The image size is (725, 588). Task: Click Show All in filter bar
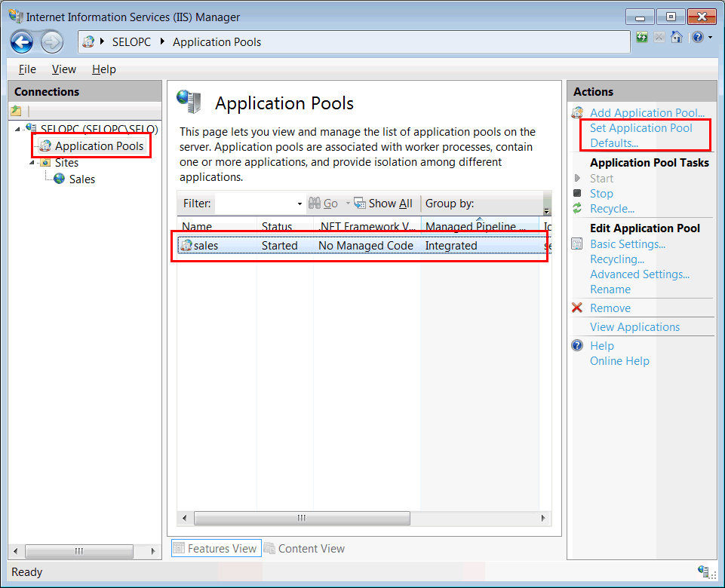(x=383, y=204)
